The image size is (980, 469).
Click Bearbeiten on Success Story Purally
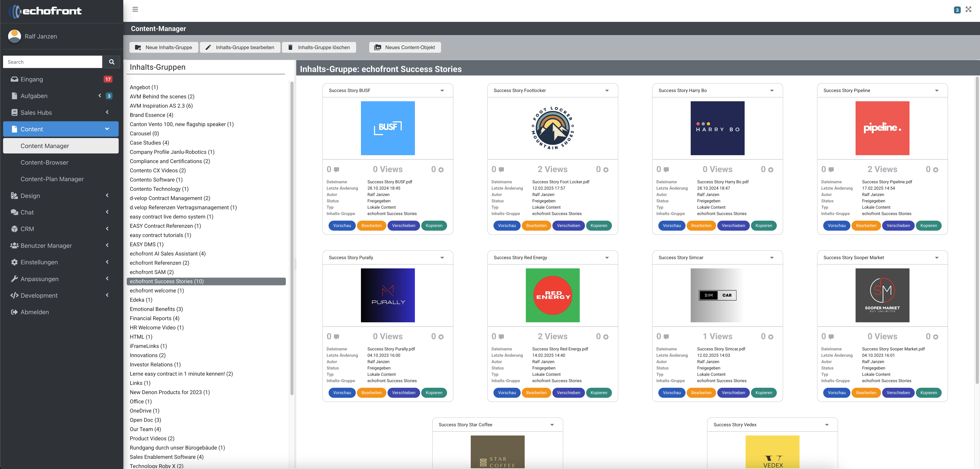coord(371,393)
